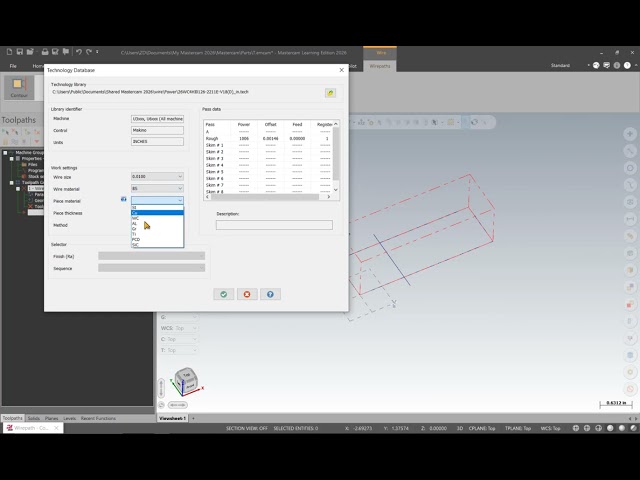Click the select all operations icon in Toolpaths toolbar

5,132
